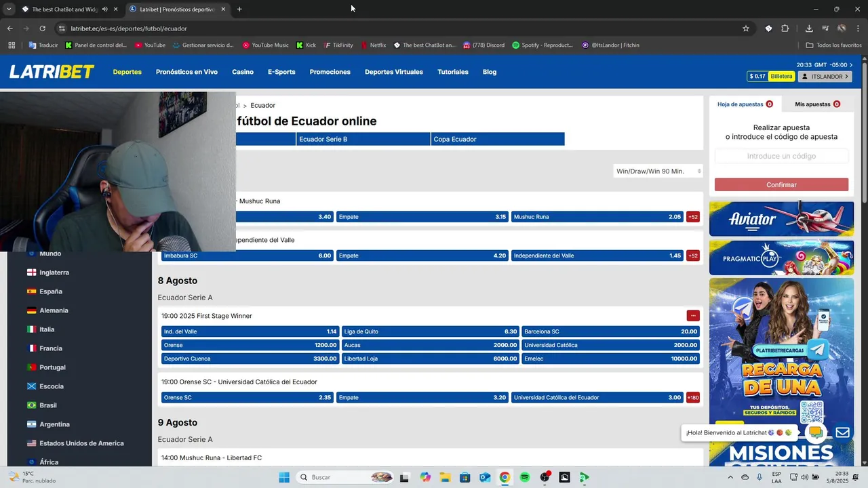
Task: Open Outlook from the taskbar
Action: pyautogui.click(x=485, y=477)
